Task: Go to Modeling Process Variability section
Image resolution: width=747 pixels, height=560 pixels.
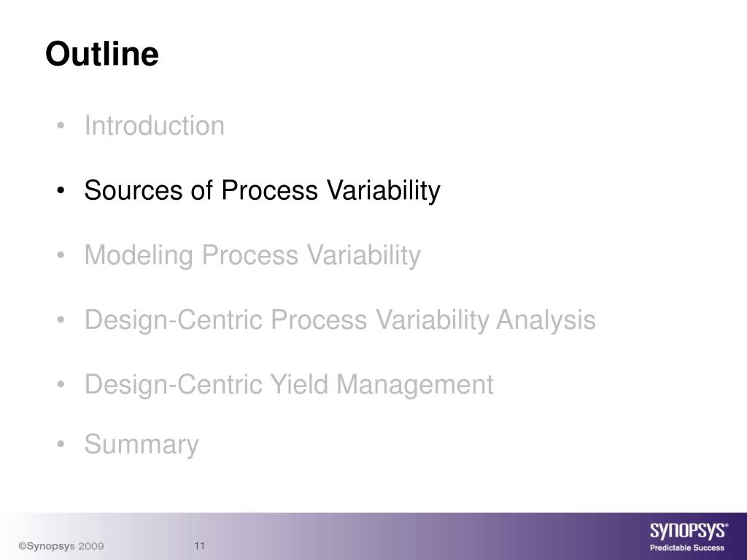Action: (252, 255)
